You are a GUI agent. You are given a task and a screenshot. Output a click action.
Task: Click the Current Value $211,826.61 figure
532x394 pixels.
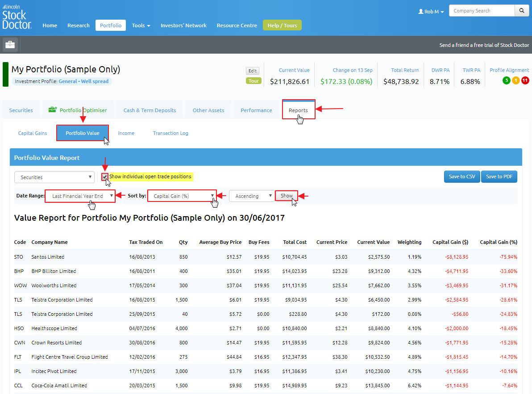pos(290,81)
